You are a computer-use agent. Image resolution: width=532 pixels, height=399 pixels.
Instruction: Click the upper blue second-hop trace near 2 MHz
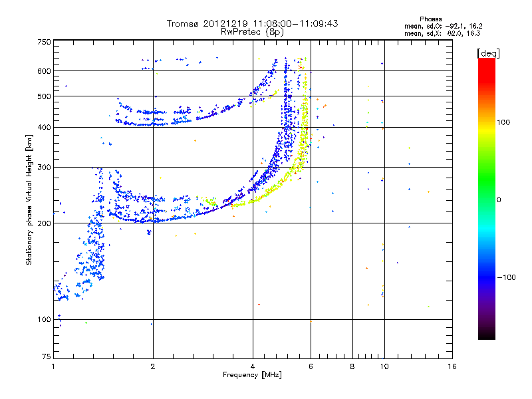pyautogui.click(x=149, y=124)
